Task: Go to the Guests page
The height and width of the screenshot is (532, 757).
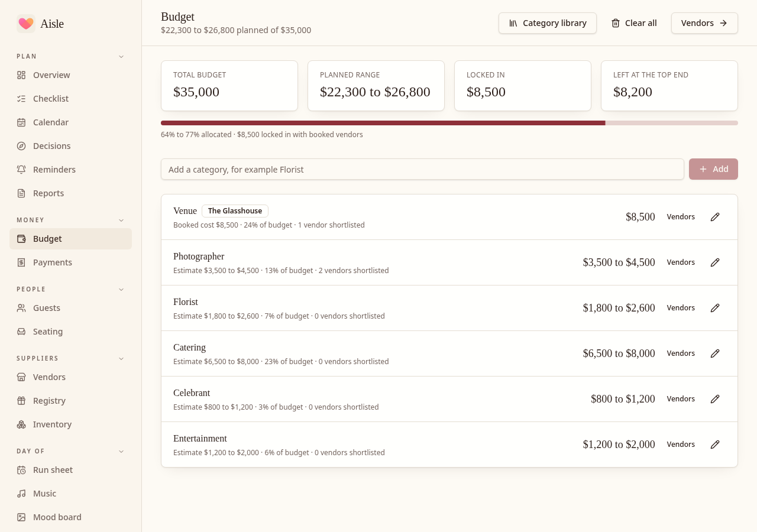Action: click(x=70, y=308)
